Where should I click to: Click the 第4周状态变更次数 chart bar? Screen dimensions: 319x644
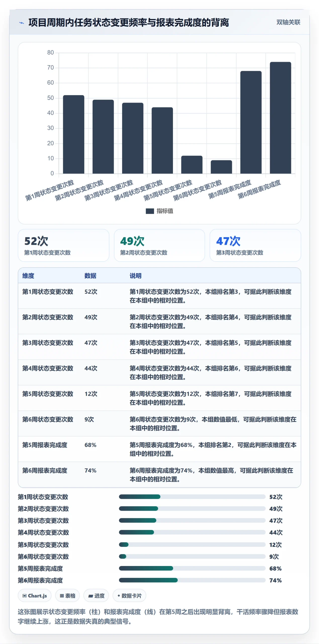pos(162,140)
